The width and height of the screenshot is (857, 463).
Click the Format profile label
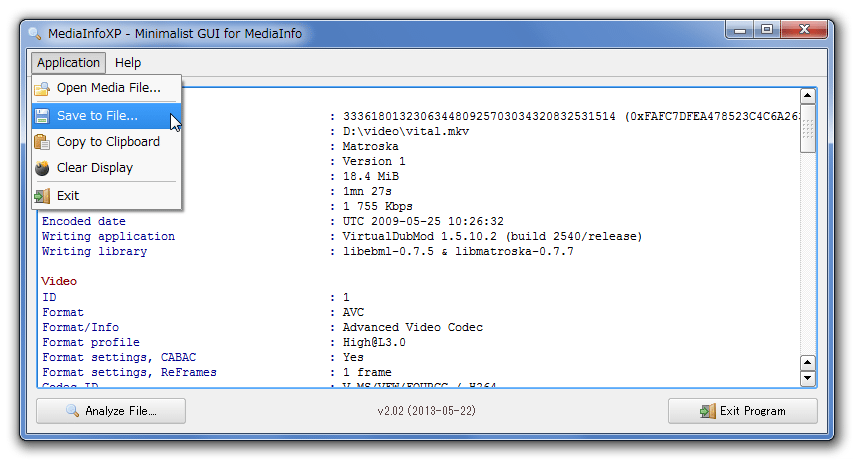[91, 342]
